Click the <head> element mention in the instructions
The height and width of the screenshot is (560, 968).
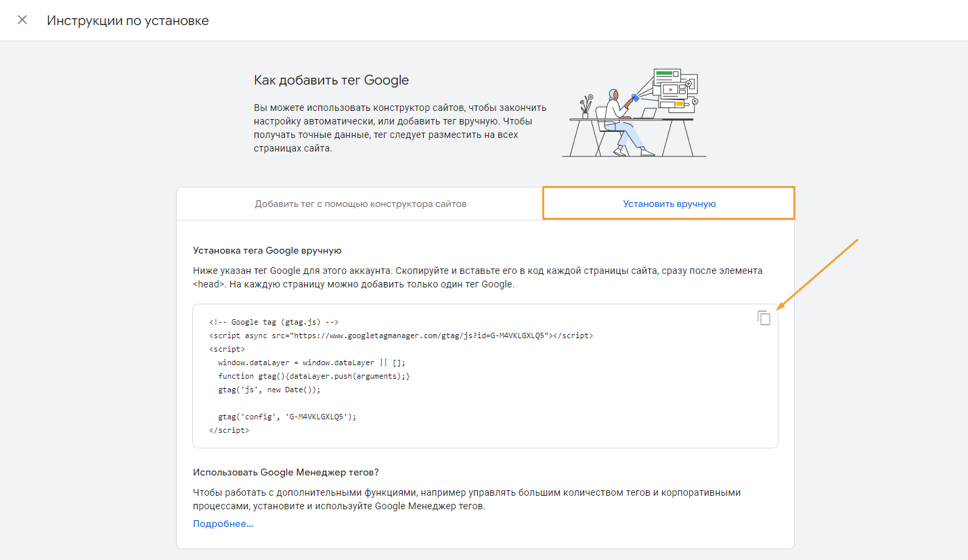[x=209, y=284]
